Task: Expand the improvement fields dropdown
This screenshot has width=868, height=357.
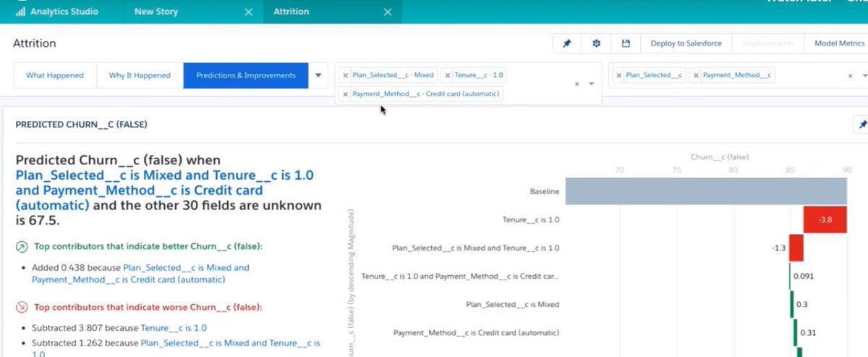Action: click(864, 75)
